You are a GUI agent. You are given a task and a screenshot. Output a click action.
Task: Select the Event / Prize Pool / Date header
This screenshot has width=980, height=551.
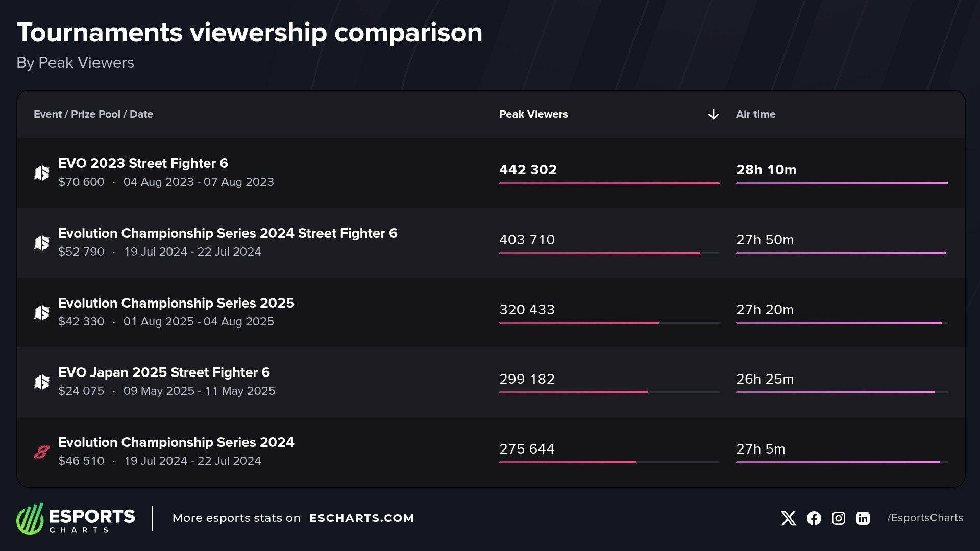(x=93, y=114)
